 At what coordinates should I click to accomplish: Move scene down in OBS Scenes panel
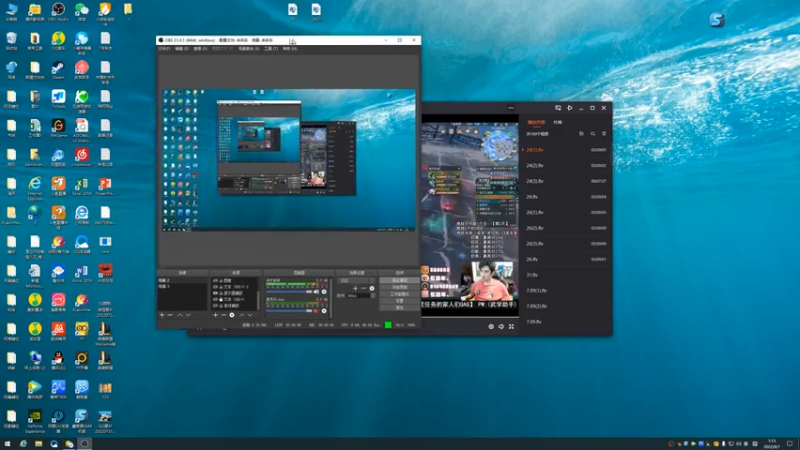pyautogui.click(x=188, y=315)
